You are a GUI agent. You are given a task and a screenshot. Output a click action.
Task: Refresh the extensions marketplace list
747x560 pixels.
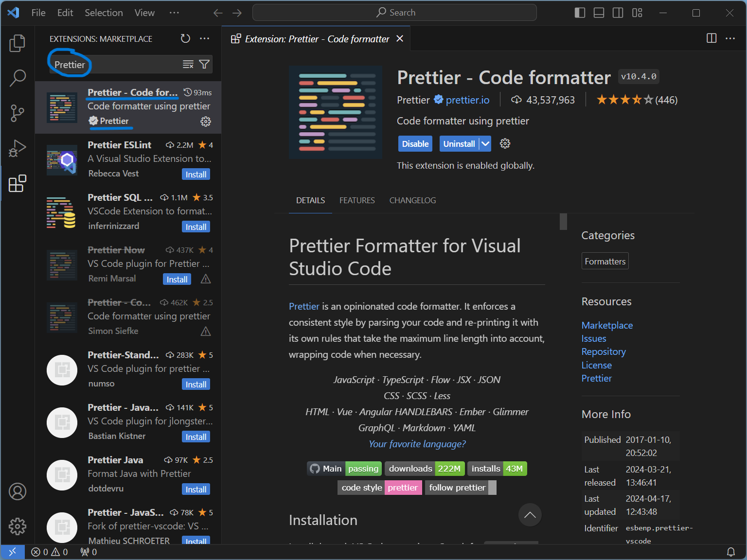185,38
